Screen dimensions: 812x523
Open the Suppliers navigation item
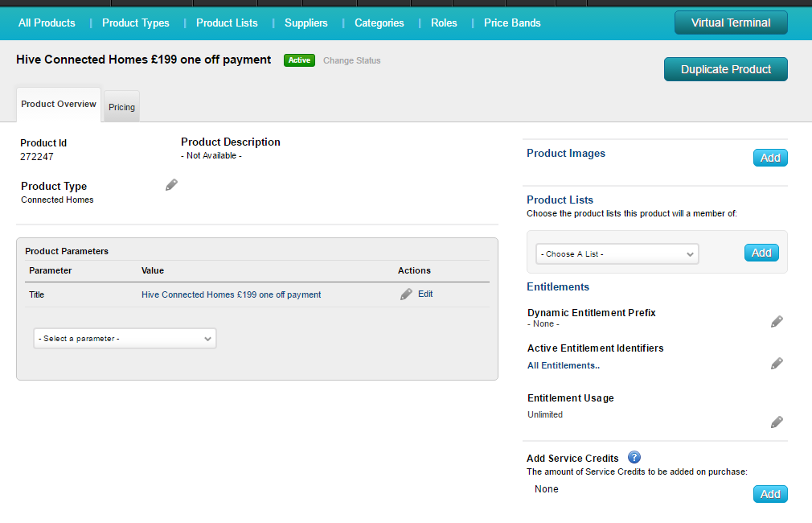306,23
